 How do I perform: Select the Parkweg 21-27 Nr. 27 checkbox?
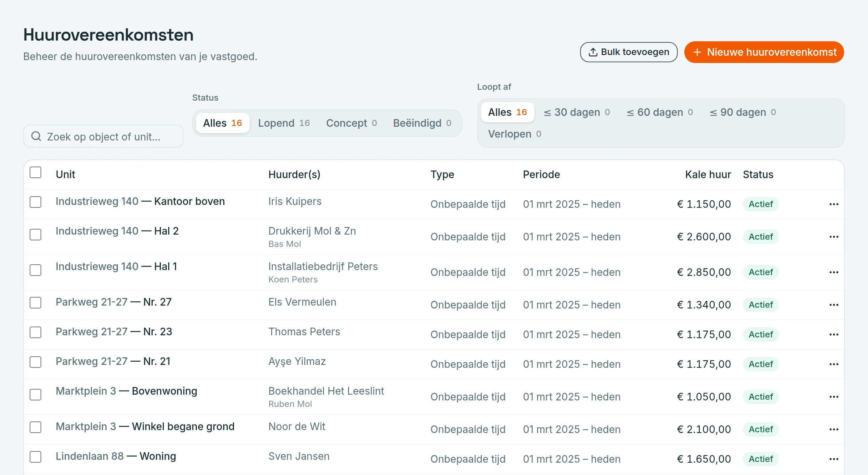(35, 303)
